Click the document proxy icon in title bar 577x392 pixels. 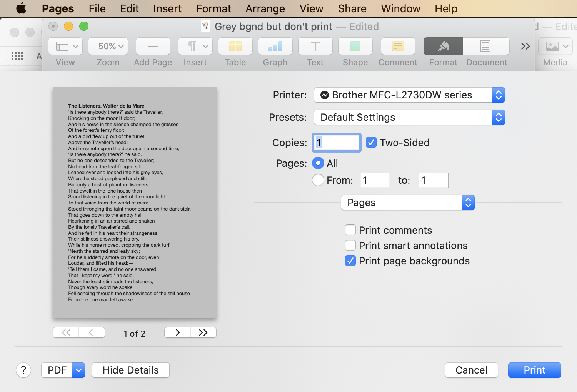(205, 26)
